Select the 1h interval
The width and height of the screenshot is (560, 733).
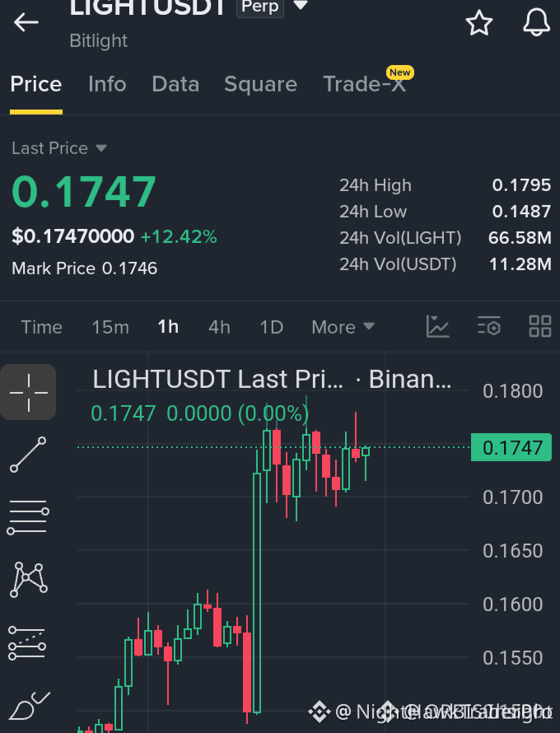click(x=168, y=327)
